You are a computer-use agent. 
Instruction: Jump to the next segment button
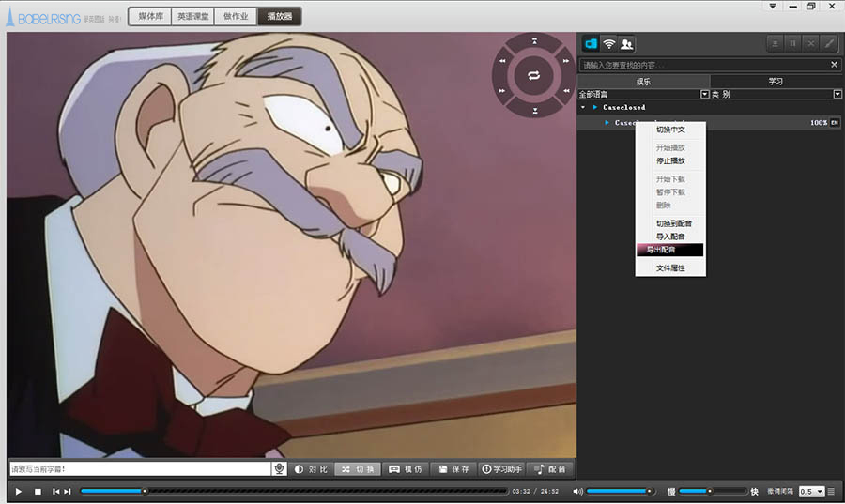point(68,491)
